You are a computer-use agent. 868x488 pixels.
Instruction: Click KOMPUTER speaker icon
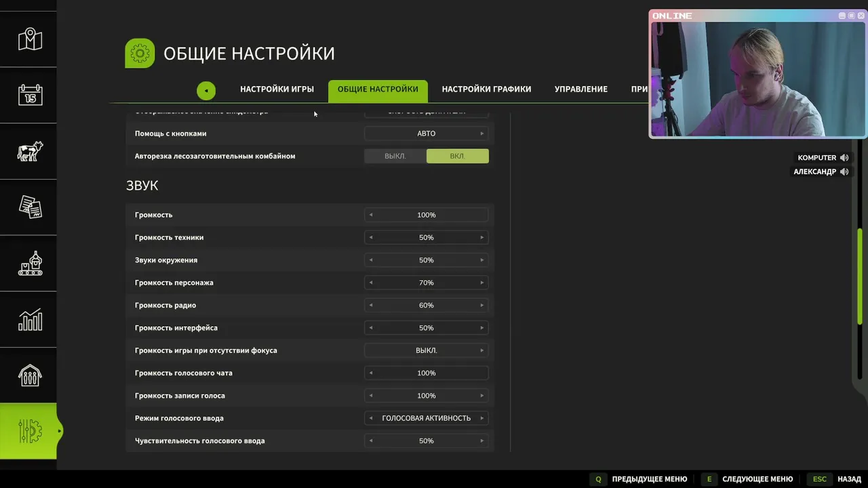(844, 158)
